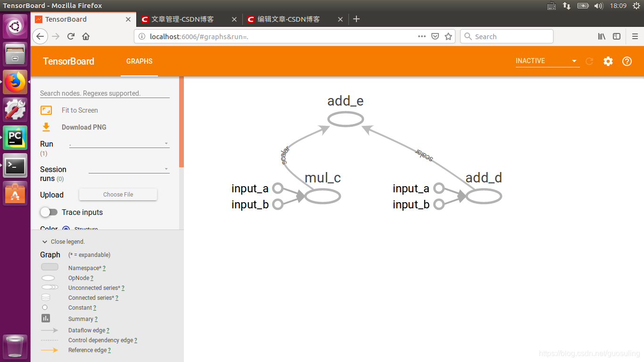Click Control dependency edge help link
Image resolution: width=644 pixels, height=362 pixels.
pos(136,340)
